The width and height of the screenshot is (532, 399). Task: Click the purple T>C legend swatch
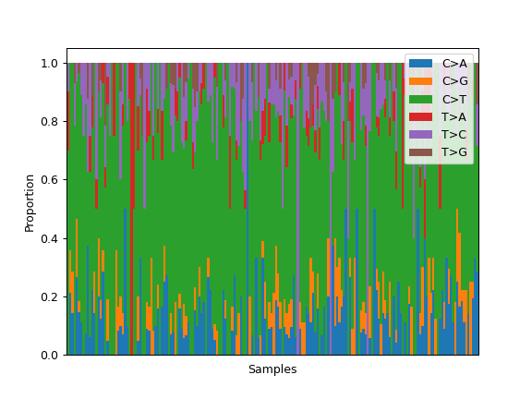[420, 134]
